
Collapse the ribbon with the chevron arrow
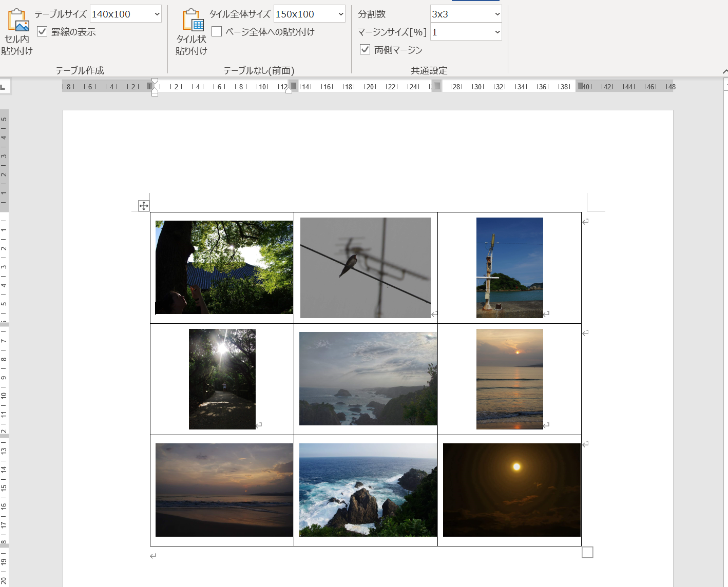724,71
